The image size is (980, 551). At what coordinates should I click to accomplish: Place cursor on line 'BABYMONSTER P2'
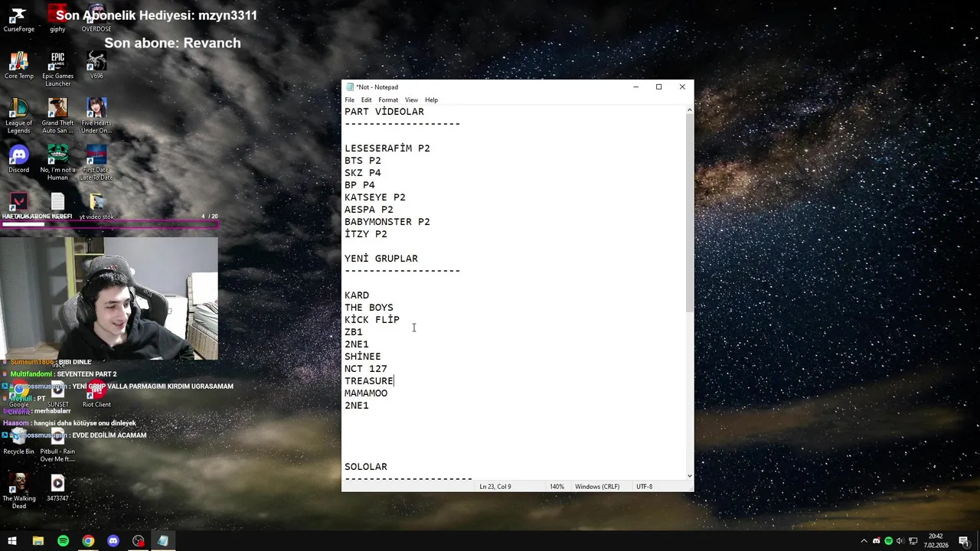coord(387,222)
